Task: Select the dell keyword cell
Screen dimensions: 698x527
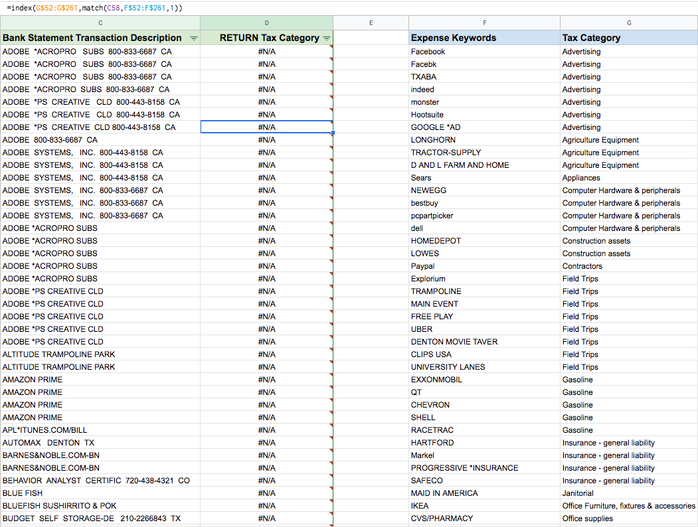Action: point(484,228)
